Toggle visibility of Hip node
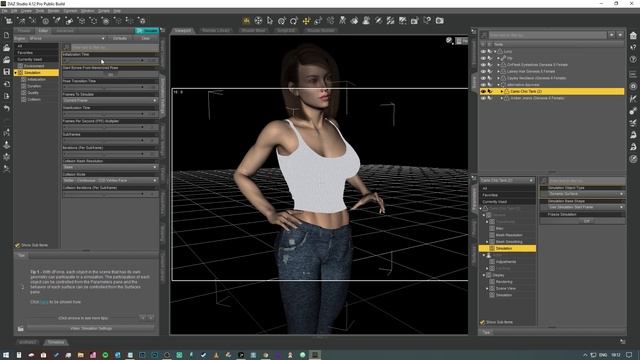This screenshot has height=360, width=640. tap(483, 58)
